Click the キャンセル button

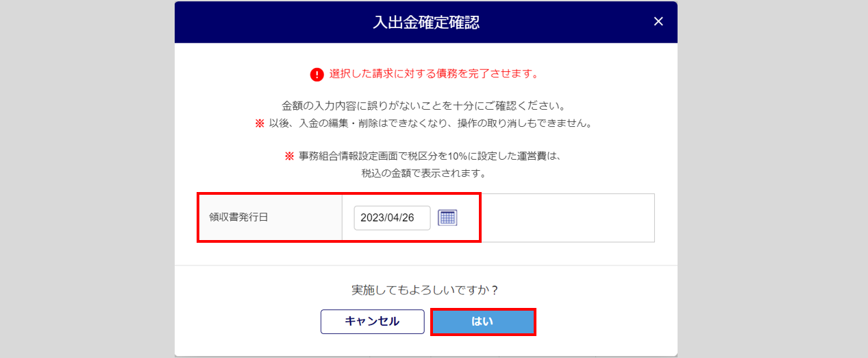(x=372, y=321)
